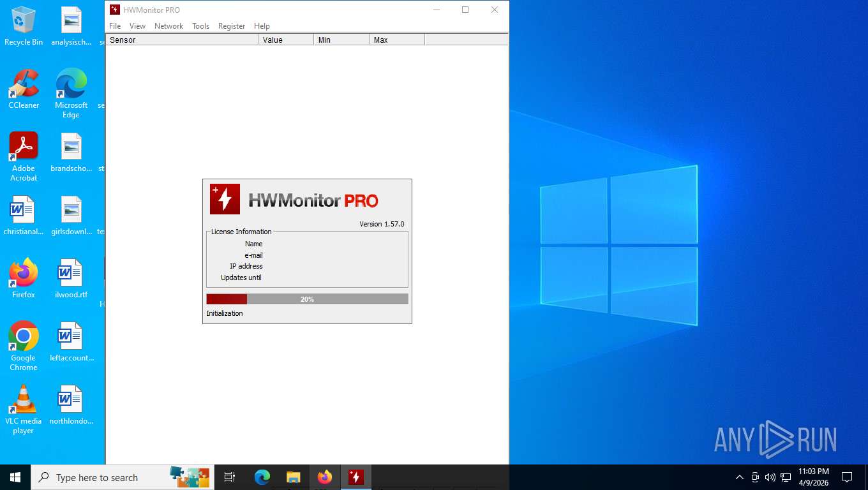Click the Meet Now tray icon

(755, 477)
